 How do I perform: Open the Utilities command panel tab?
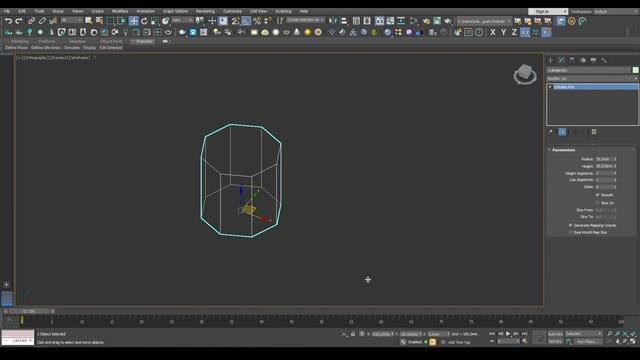tap(604, 60)
